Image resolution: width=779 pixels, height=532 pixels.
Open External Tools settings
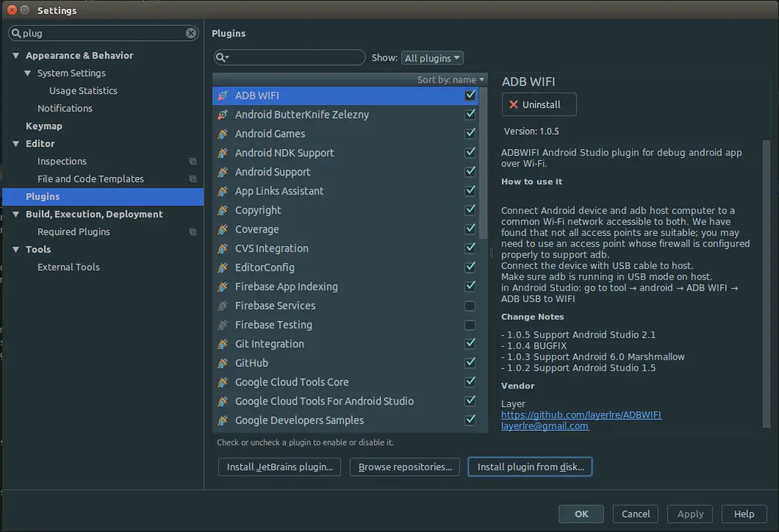coord(68,267)
